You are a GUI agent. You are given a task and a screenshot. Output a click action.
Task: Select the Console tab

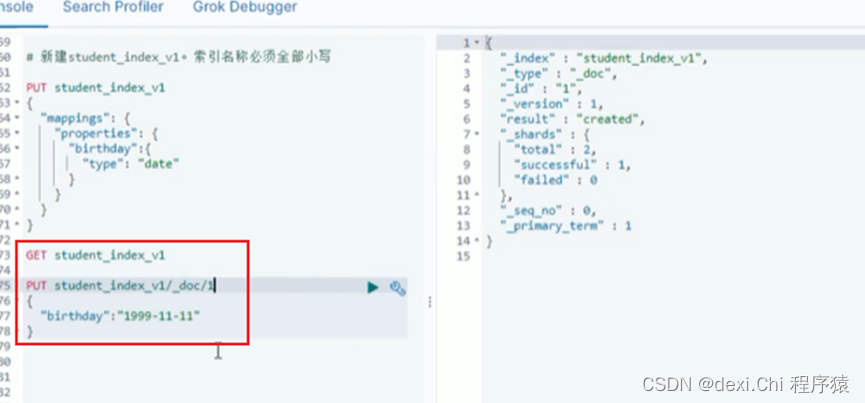point(17,7)
